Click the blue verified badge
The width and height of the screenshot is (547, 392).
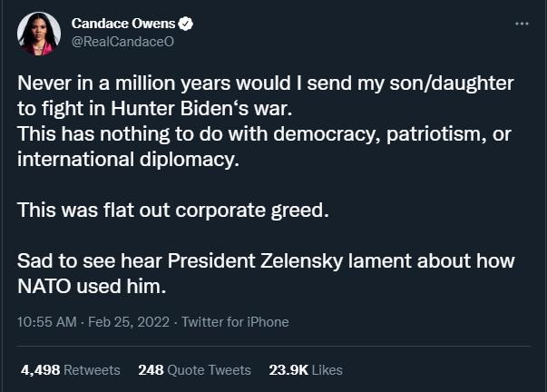click(186, 24)
